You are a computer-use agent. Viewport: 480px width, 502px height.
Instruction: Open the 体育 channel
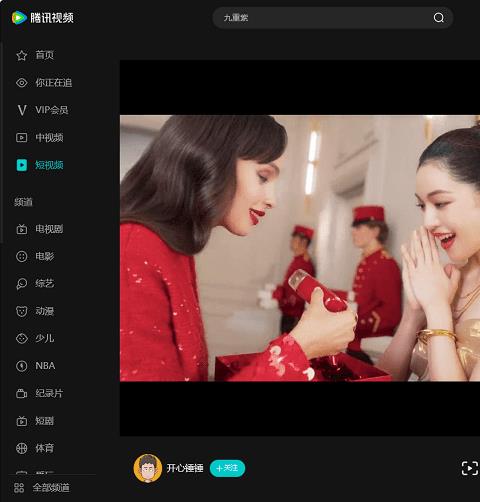[45, 448]
